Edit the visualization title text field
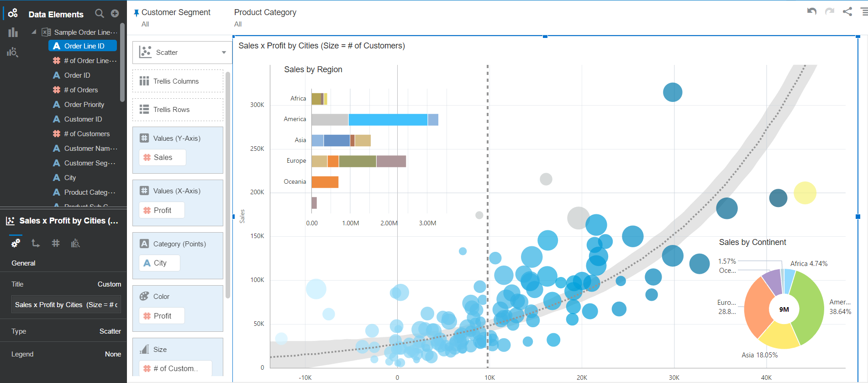The width and height of the screenshot is (868, 383). [66, 305]
